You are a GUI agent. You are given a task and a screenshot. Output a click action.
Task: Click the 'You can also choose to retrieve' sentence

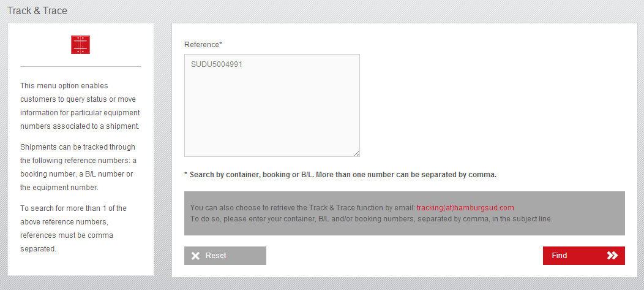pos(303,207)
